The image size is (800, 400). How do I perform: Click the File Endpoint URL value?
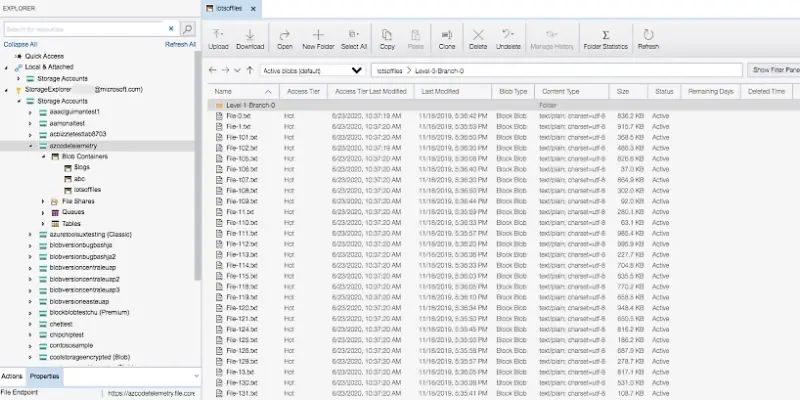click(151, 393)
